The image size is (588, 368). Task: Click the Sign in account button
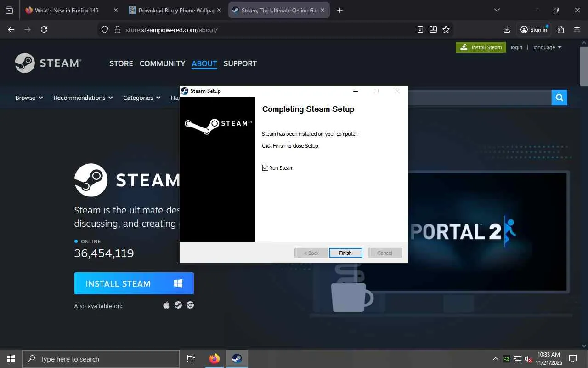534,29
